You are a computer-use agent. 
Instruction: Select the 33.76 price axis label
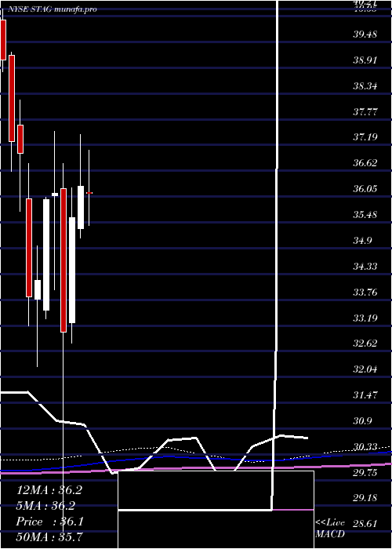[365, 293]
